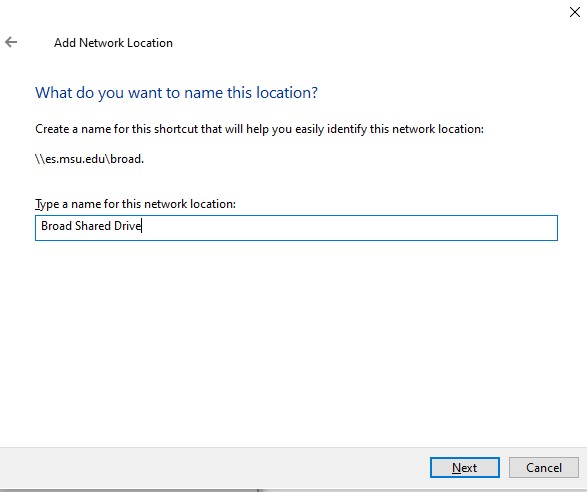
Task: Click the "Type a name for this network location" label
Action: (136, 204)
